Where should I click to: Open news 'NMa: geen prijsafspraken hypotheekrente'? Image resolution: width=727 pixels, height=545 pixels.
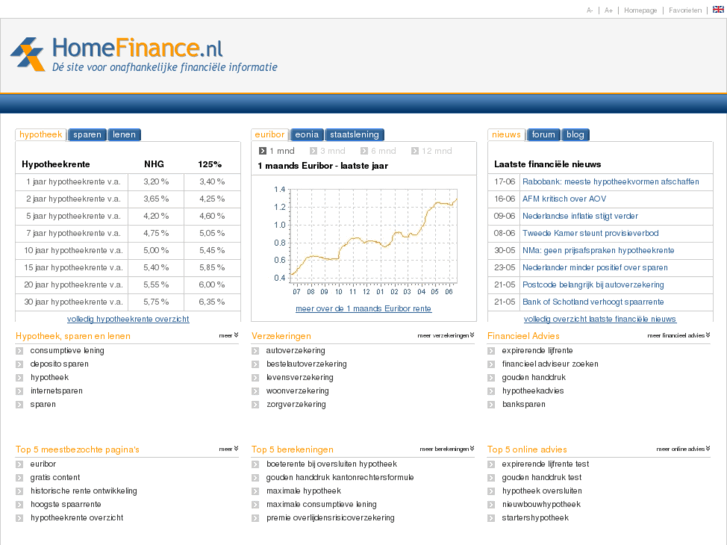tap(598, 250)
